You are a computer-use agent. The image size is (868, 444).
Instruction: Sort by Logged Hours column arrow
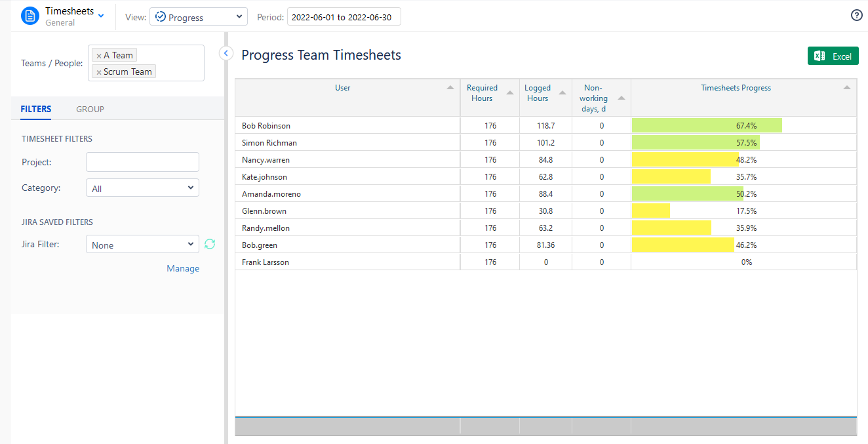[562, 92]
